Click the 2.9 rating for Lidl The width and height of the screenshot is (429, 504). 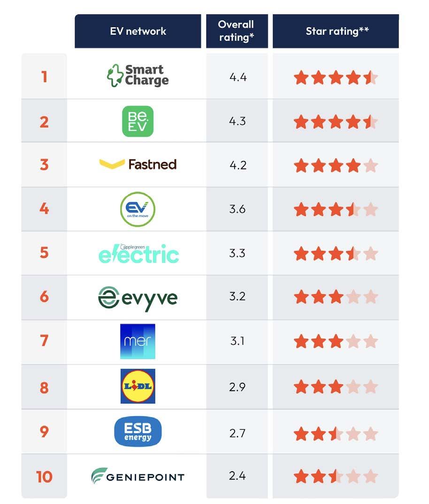click(237, 387)
